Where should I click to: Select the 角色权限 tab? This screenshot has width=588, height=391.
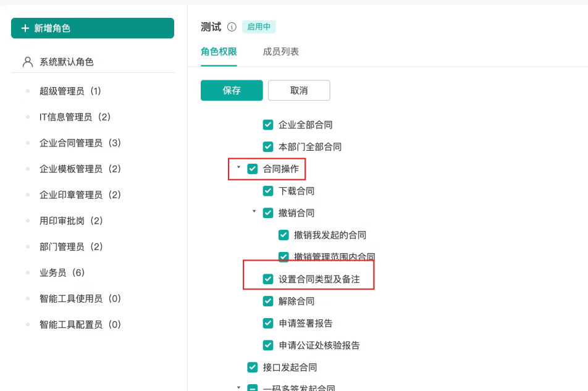219,52
